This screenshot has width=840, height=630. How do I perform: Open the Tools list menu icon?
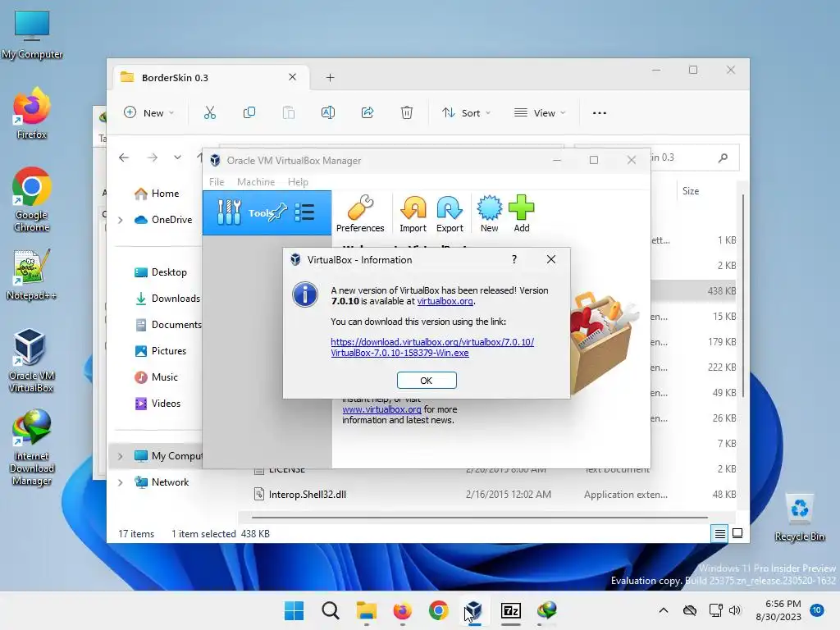tap(304, 212)
